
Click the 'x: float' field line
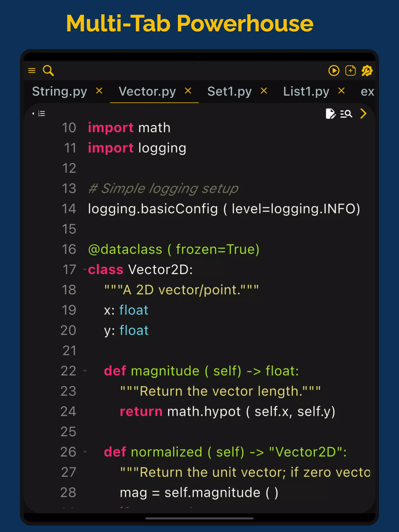(126, 310)
